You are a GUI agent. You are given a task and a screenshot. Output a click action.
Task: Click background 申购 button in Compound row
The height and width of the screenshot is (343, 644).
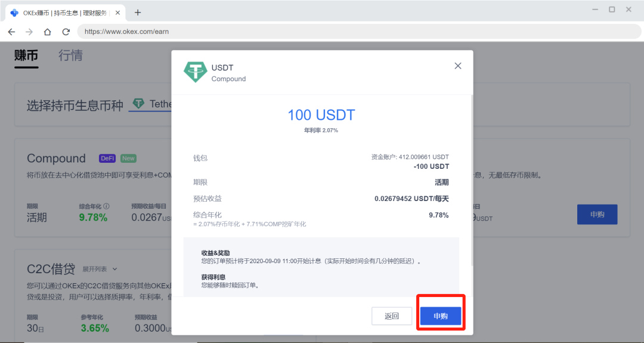click(x=597, y=214)
